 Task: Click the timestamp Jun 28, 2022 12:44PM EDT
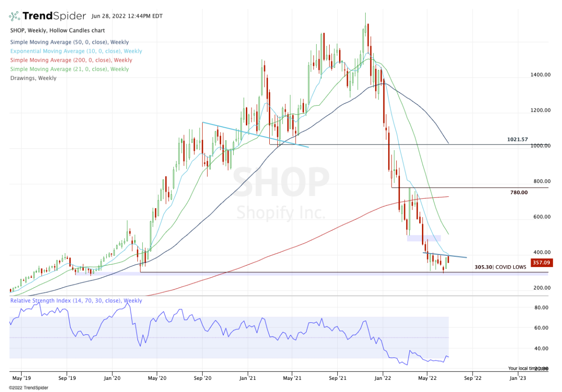pos(126,16)
